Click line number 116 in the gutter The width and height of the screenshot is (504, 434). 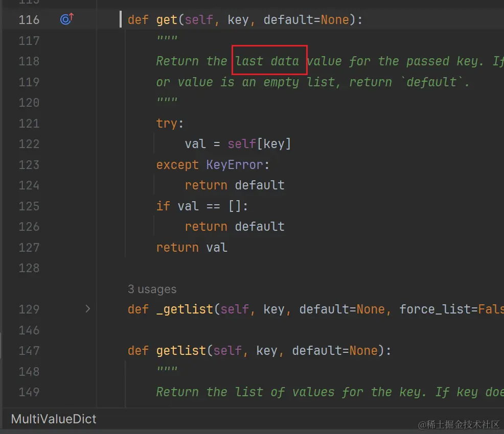(29, 20)
